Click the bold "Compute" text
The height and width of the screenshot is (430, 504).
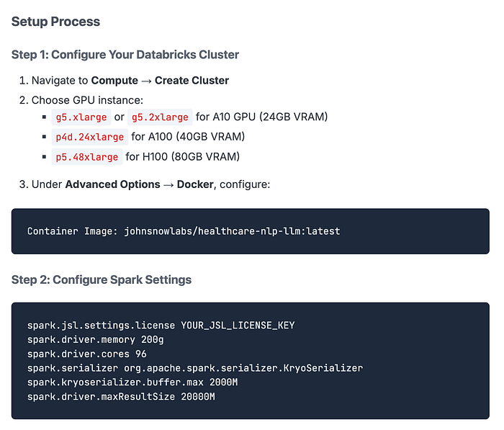pos(114,81)
